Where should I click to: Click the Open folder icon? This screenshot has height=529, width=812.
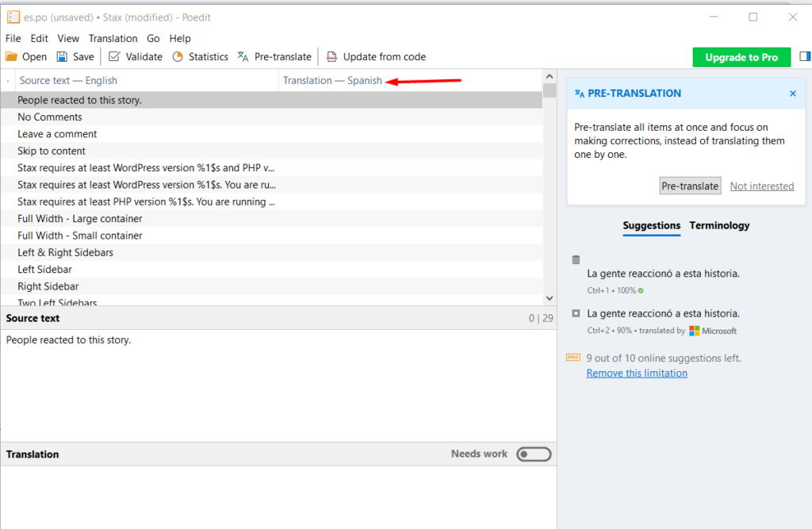pos(11,56)
